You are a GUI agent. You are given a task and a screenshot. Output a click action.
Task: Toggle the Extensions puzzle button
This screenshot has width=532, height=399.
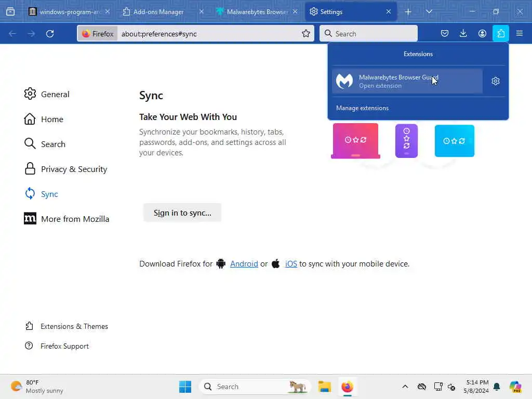click(501, 34)
